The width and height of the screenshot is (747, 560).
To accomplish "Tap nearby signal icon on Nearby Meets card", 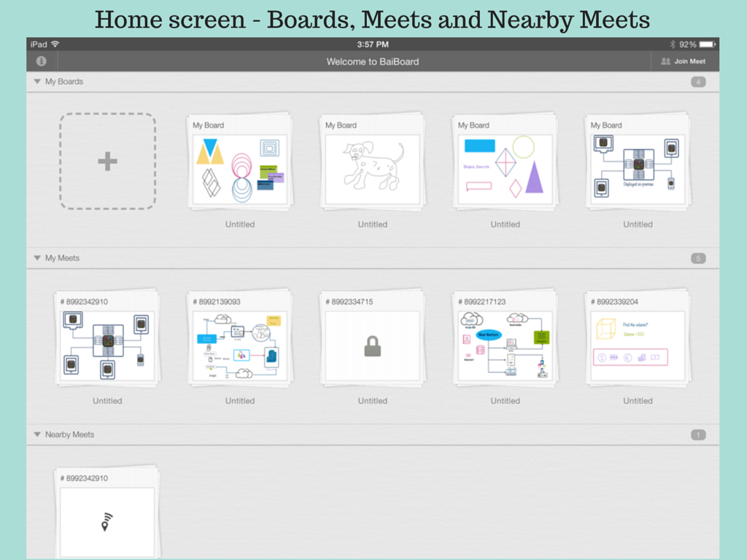I will pyautogui.click(x=107, y=521).
